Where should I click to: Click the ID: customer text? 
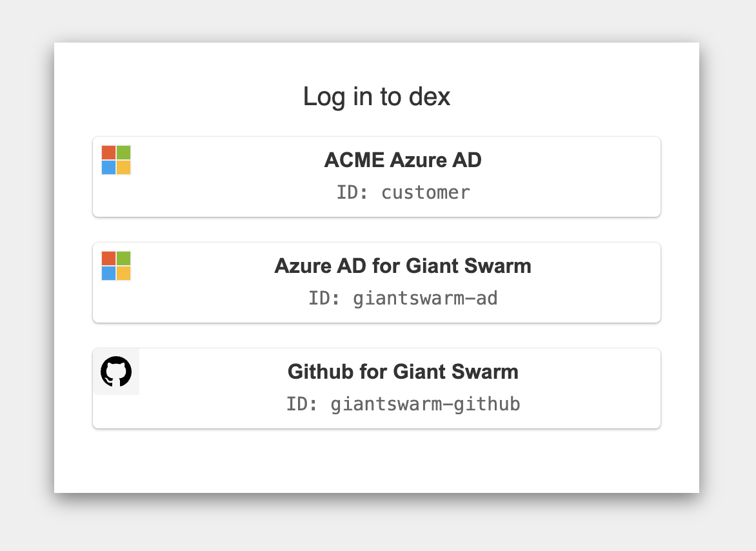pyautogui.click(x=403, y=192)
